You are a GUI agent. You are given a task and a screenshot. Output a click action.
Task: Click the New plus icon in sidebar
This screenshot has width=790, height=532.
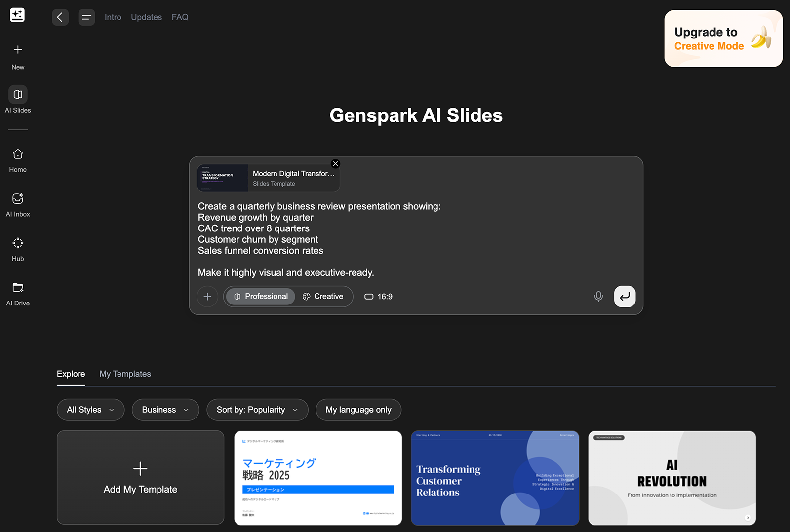coord(18,50)
